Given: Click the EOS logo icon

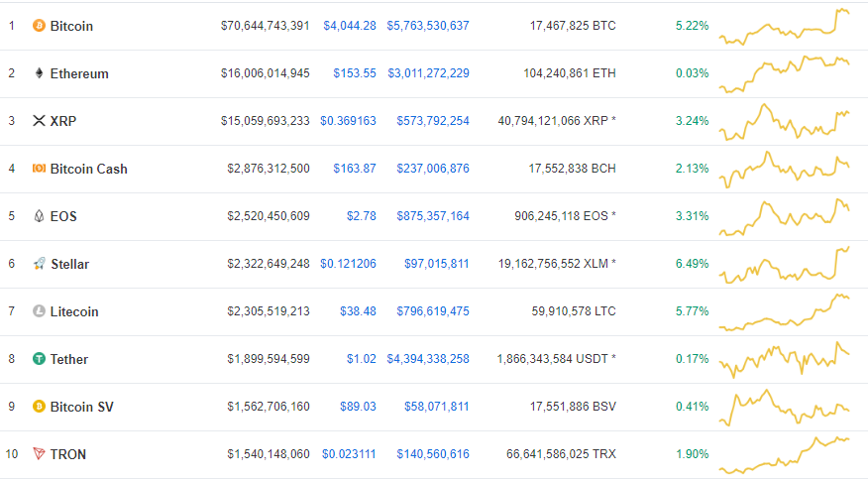Looking at the screenshot, I should (x=40, y=216).
